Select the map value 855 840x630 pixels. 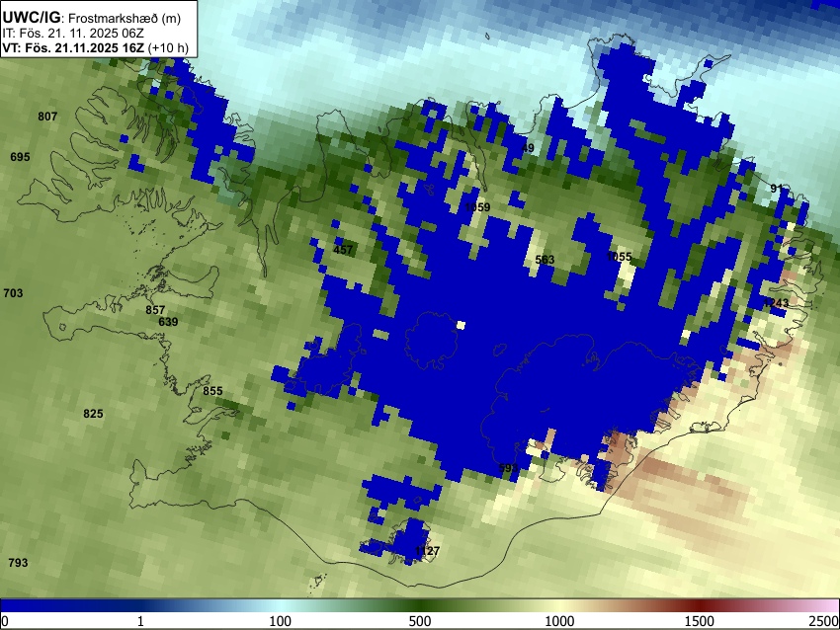click(x=212, y=391)
